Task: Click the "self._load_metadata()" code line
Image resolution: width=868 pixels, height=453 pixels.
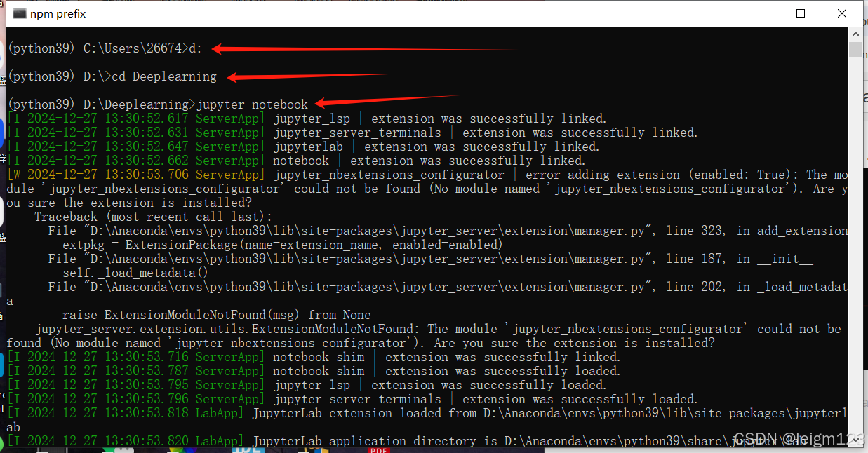Action: pos(135,273)
